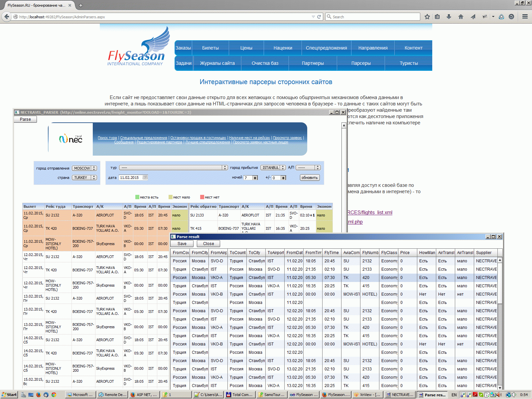Viewport: 532px width, 399px height.
Task: Open the Заказы menu item
Action: (183, 48)
